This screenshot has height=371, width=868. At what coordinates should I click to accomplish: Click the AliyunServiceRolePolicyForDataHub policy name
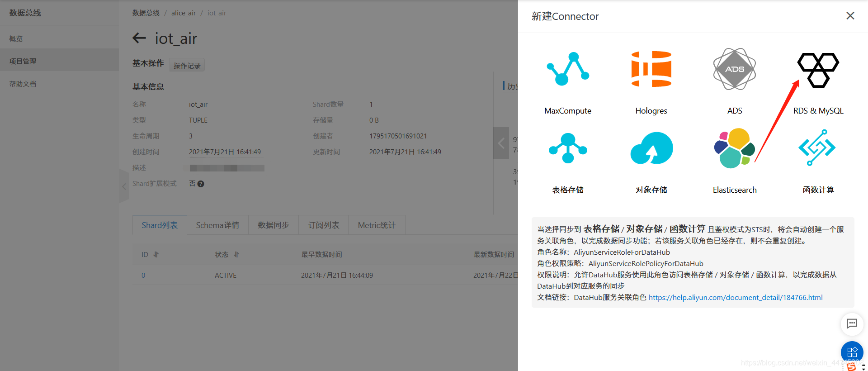coord(646,263)
